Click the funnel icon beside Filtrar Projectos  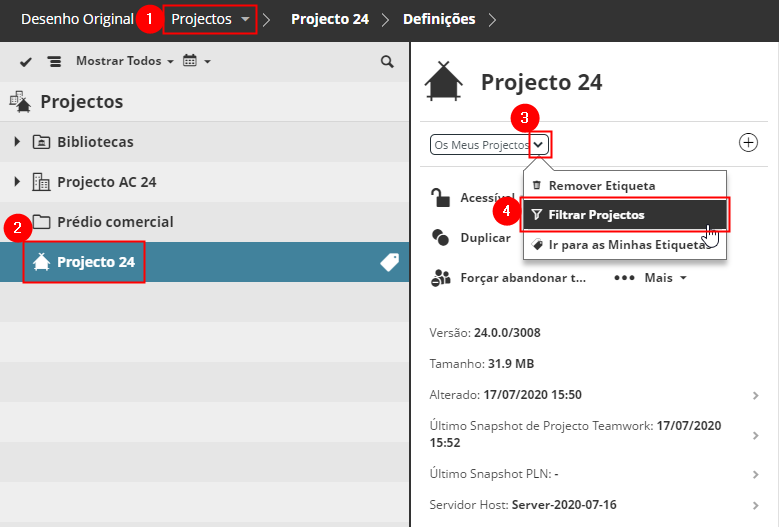tap(537, 215)
